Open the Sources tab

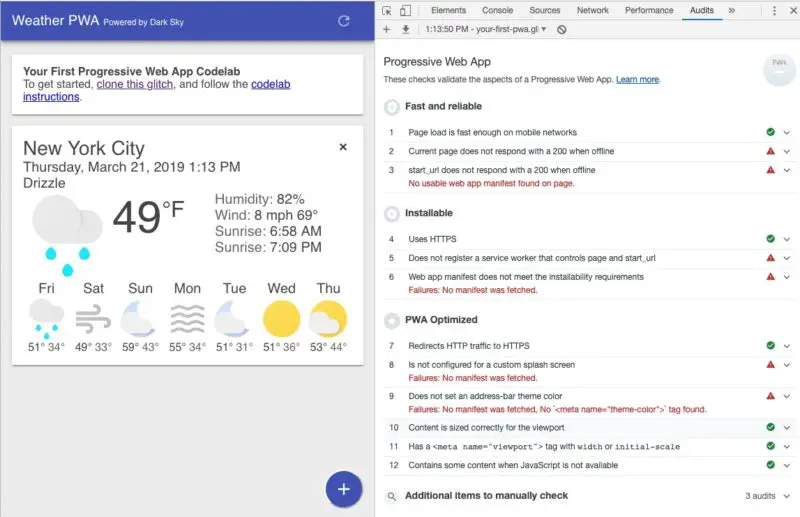[x=544, y=10]
